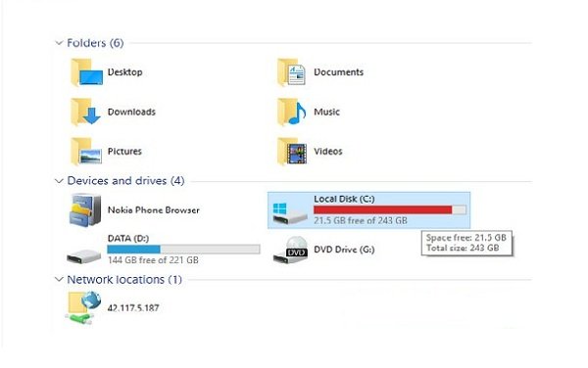Click the Documents label text

pyautogui.click(x=339, y=71)
